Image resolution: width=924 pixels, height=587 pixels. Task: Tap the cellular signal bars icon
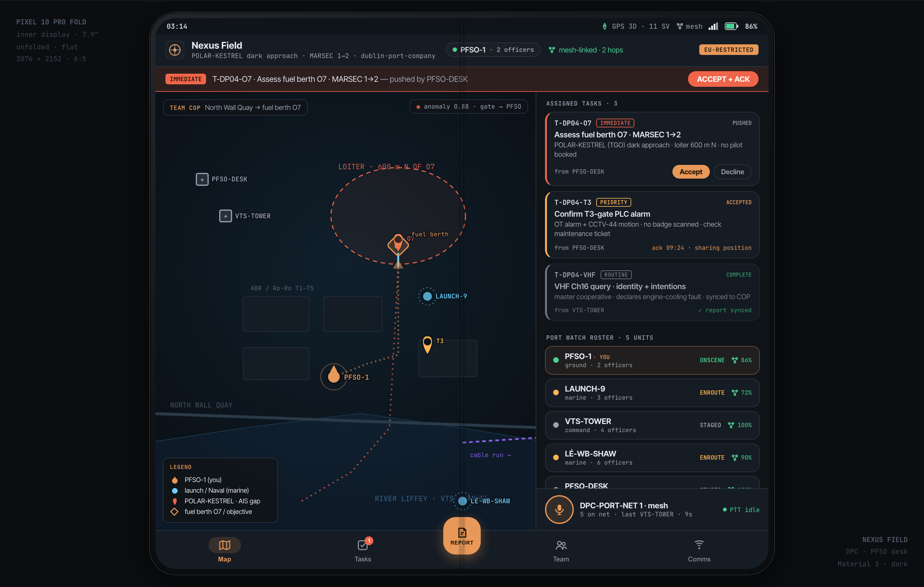[x=713, y=27]
